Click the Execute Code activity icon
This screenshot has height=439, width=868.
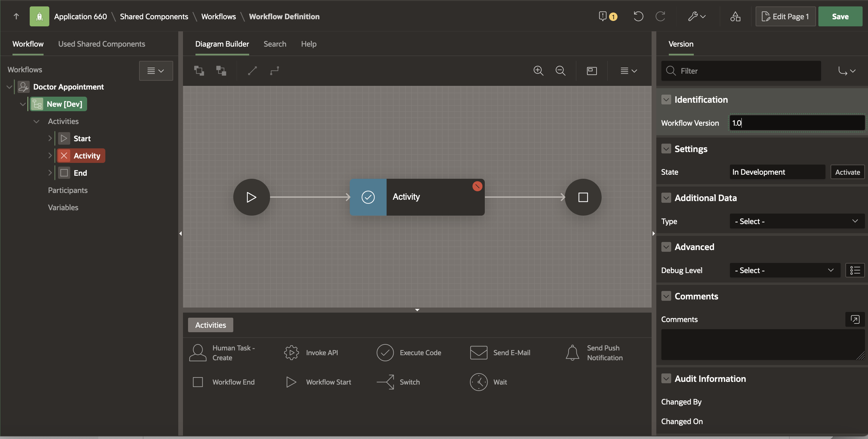pos(385,352)
